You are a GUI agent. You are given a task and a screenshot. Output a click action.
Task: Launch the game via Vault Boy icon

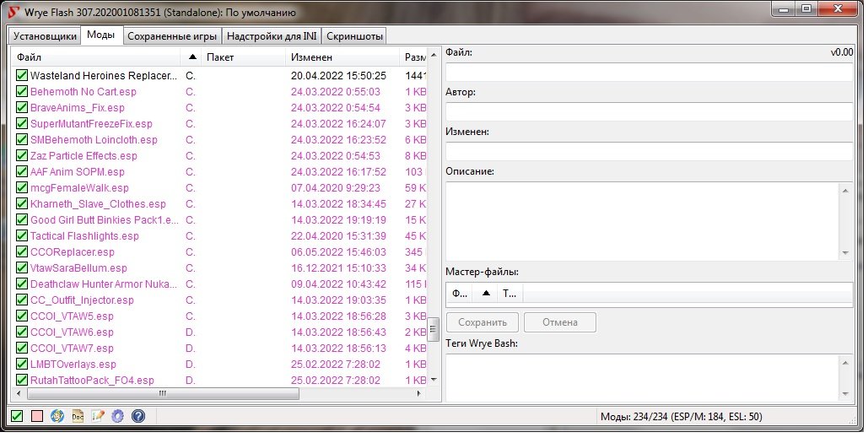pos(57,416)
